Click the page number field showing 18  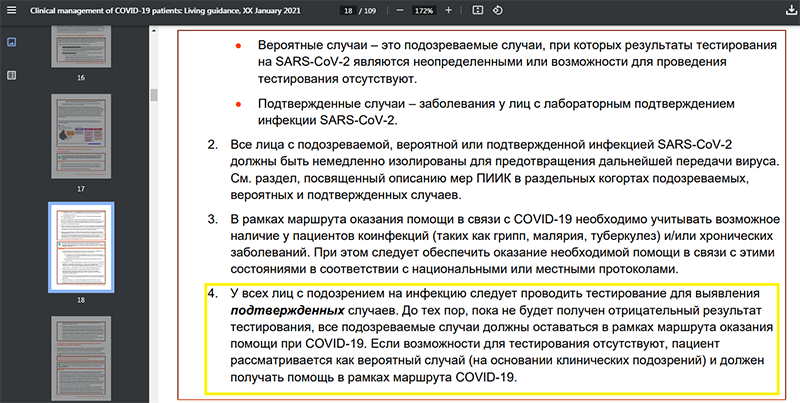(348, 10)
